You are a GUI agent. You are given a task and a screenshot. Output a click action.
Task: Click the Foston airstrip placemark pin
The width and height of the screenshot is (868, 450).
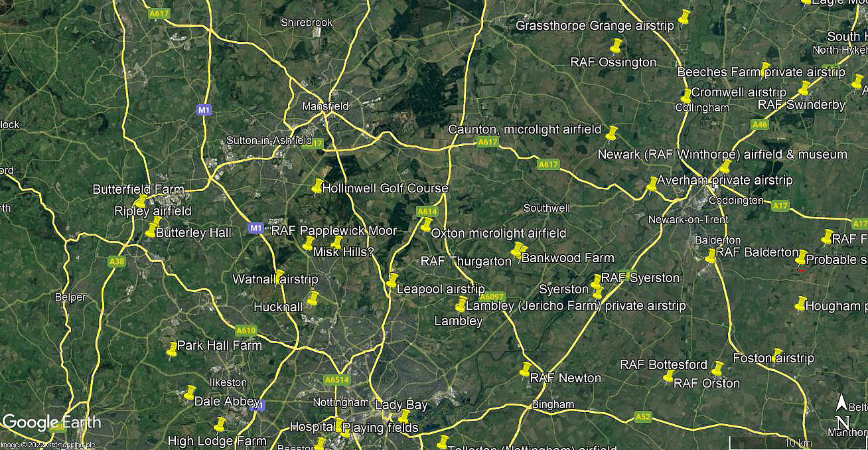(x=777, y=355)
